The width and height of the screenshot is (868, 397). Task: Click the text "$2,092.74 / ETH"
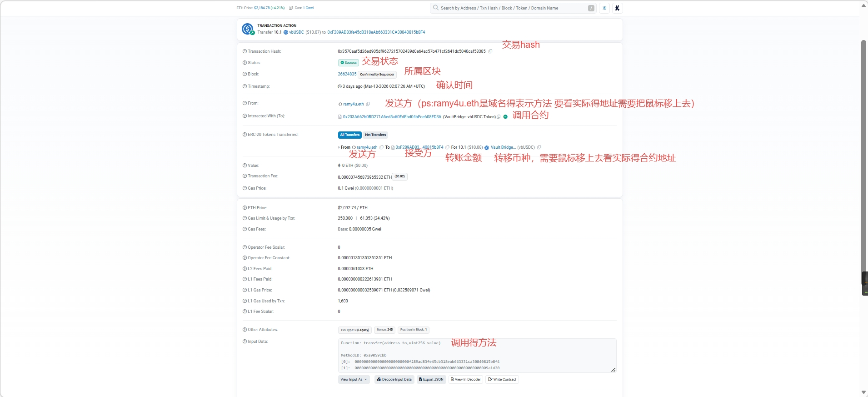coord(353,208)
